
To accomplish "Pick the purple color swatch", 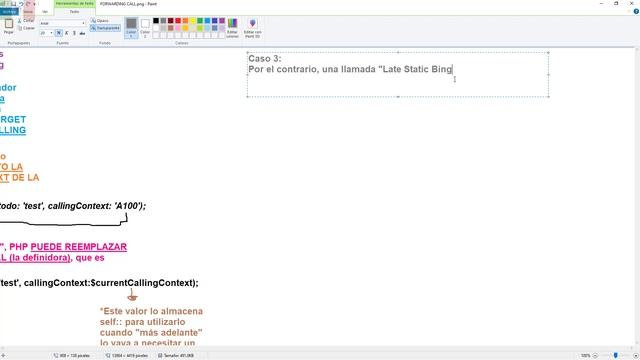I will pos(222,20).
